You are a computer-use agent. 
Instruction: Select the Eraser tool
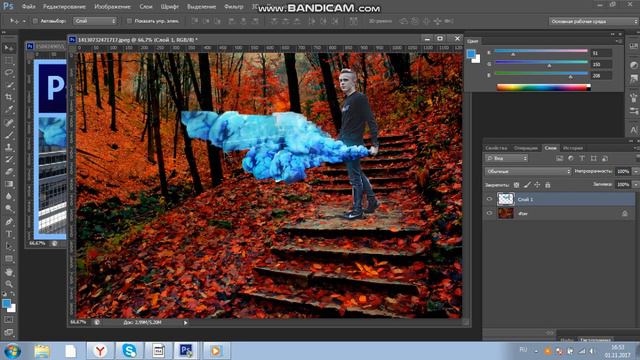(9, 171)
